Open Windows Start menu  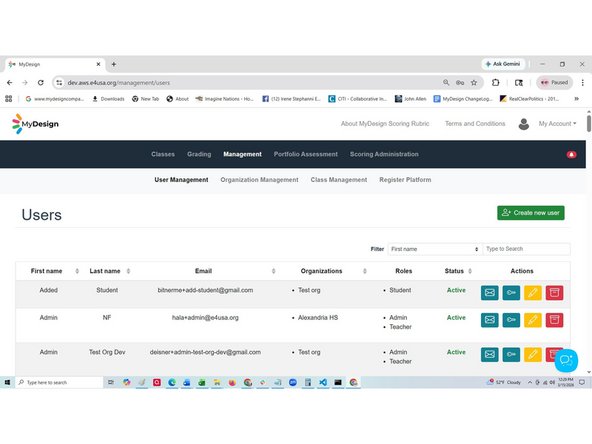(x=7, y=382)
